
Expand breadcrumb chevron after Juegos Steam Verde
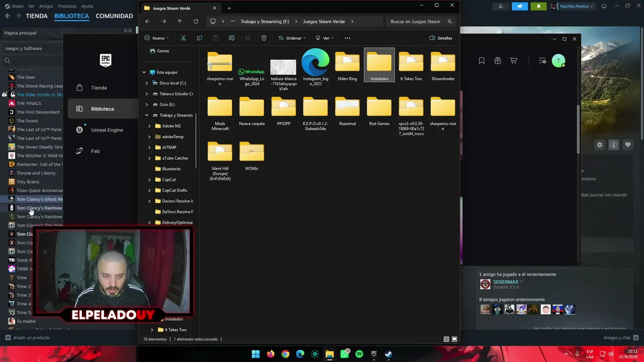click(x=352, y=22)
